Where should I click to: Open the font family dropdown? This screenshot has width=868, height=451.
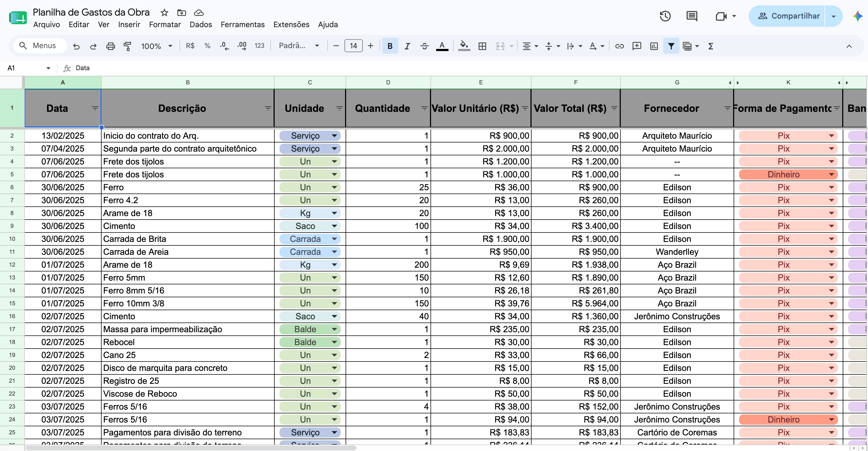point(299,46)
